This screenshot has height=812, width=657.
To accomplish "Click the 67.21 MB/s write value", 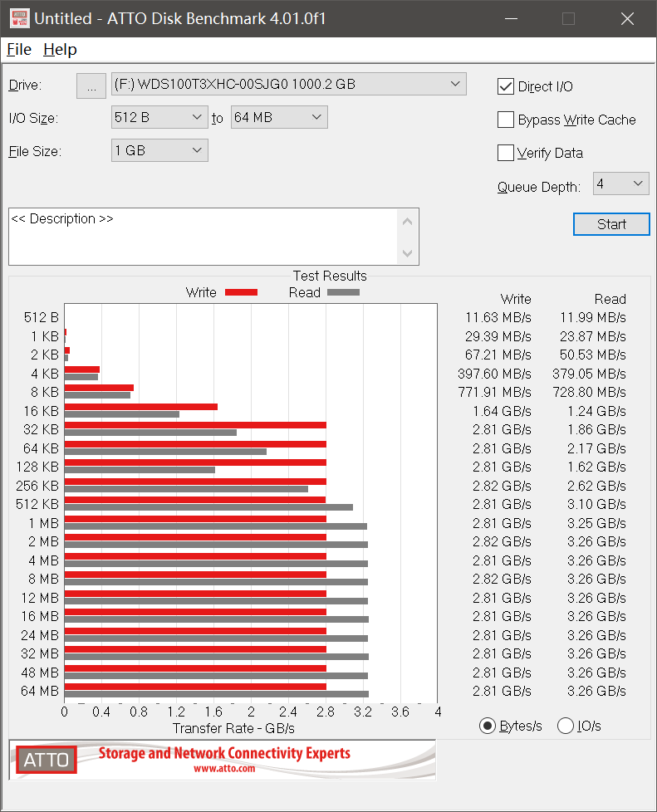I will [x=498, y=355].
